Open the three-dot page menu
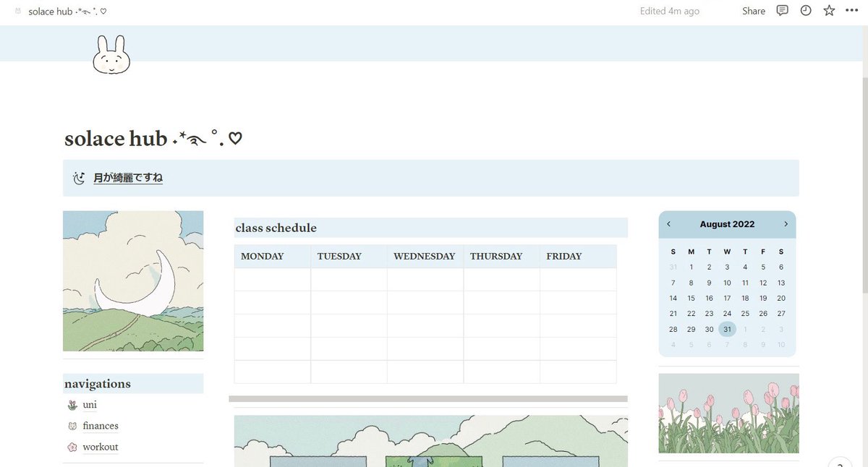868x467 pixels. point(851,11)
